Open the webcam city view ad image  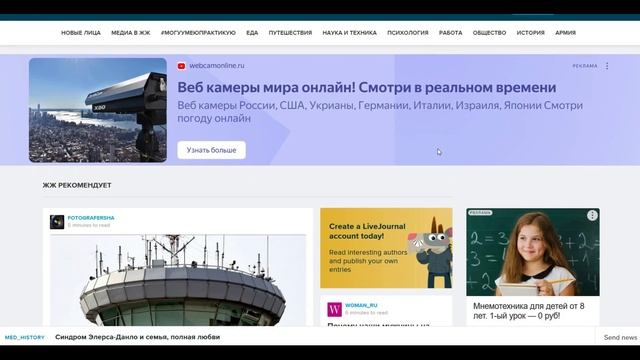[x=98, y=110]
